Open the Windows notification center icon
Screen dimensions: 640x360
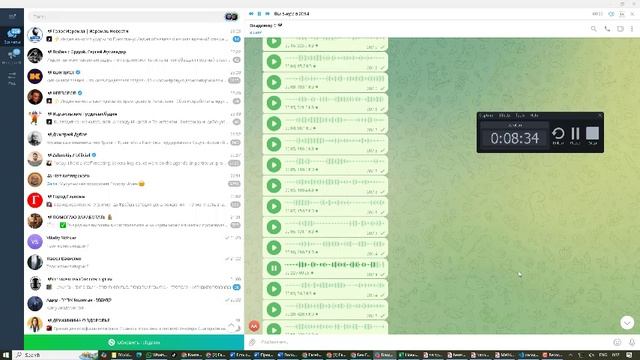coord(629,355)
